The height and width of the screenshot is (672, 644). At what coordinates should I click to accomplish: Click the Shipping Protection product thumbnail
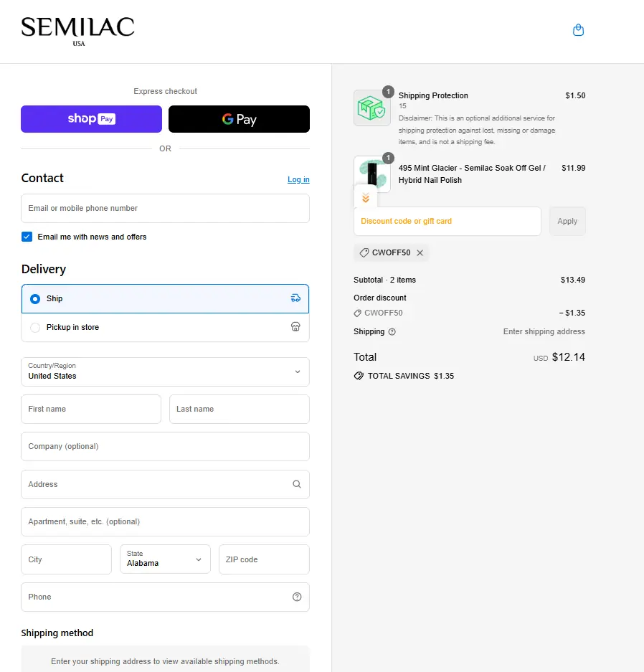(x=372, y=108)
